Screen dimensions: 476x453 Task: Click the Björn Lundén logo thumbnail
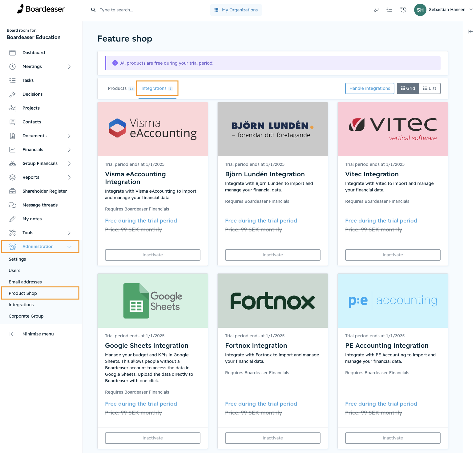click(x=273, y=129)
